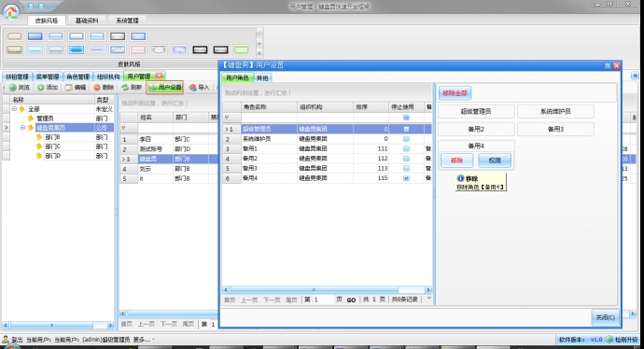
Task: Uncheck 停止使用 checkbox for 备用4 row
Action: pyautogui.click(x=406, y=178)
